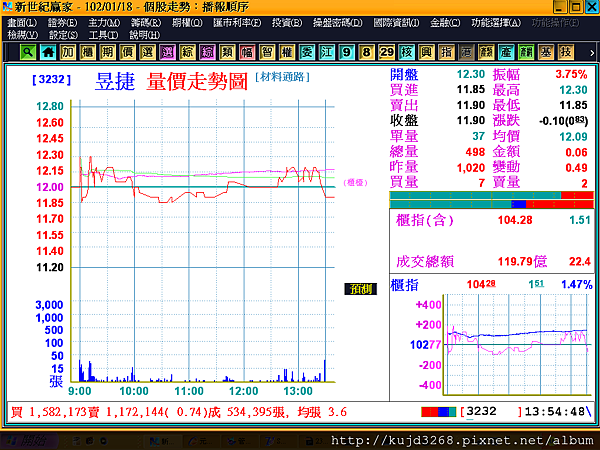The image size is (600, 450).
Task: Open the 操盤密碼(D) menu
Action: point(338,23)
